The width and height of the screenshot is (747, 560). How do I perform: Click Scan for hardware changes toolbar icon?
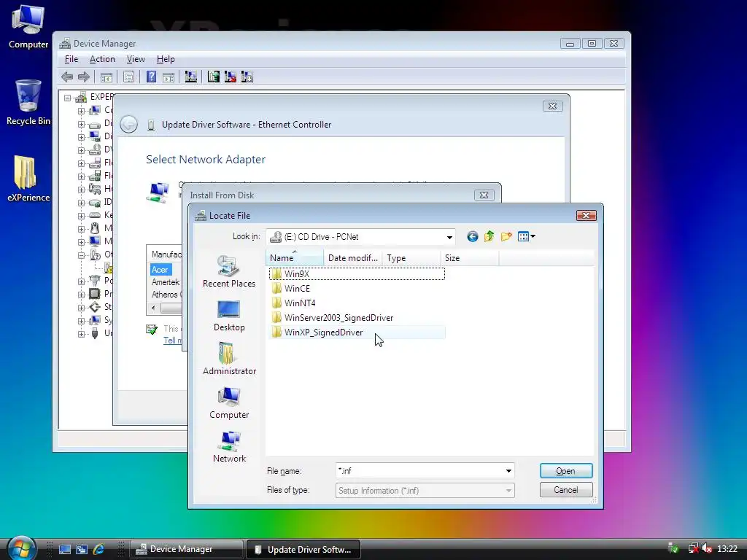click(191, 77)
